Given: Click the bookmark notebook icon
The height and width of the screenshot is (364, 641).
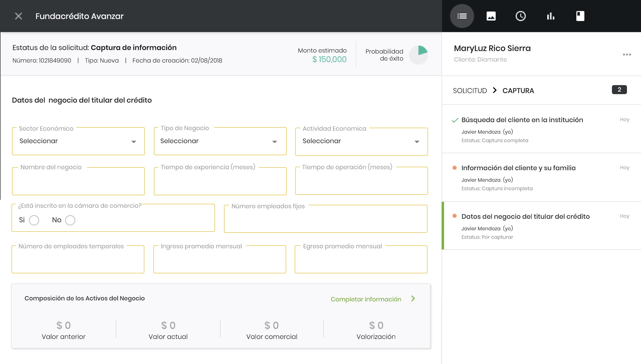Looking at the screenshot, I should tap(580, 16).
